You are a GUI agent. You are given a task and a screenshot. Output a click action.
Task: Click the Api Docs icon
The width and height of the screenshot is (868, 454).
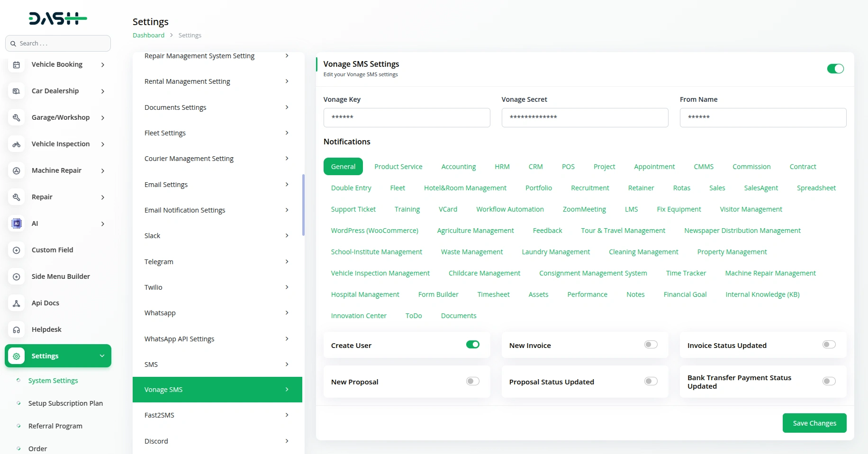pyautogui.click(x=17, y=303)
